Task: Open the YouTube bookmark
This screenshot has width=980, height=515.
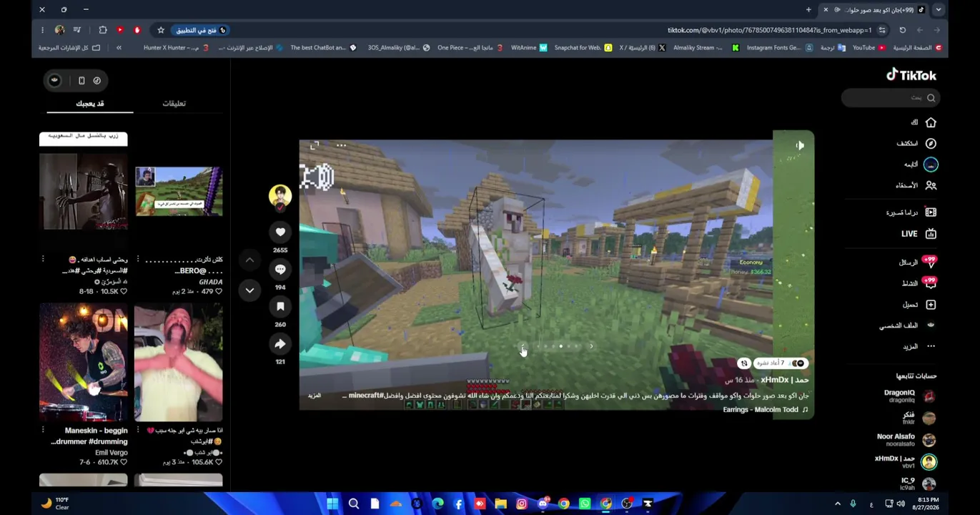Action: pyautogui.click(x=869, y=48)
